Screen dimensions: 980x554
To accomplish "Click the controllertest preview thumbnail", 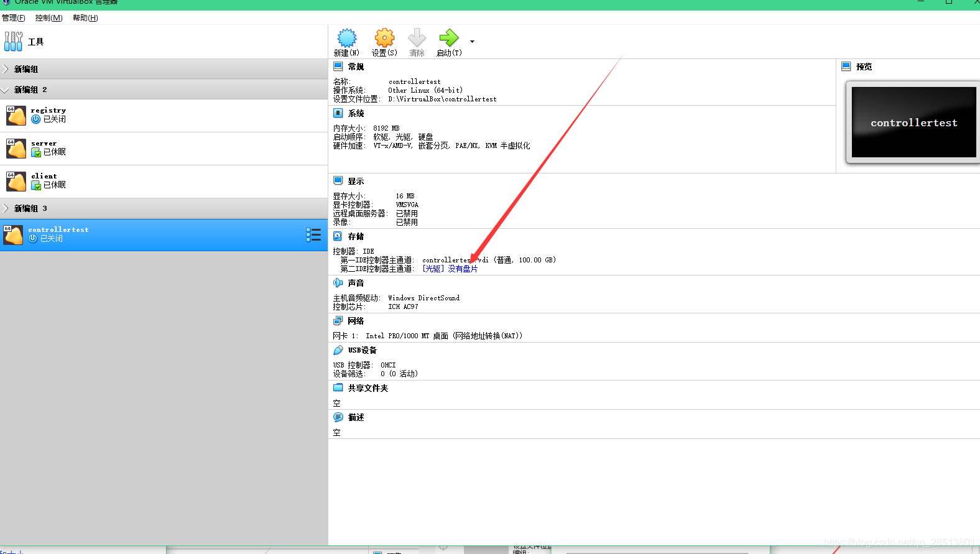I will (913, 122).
